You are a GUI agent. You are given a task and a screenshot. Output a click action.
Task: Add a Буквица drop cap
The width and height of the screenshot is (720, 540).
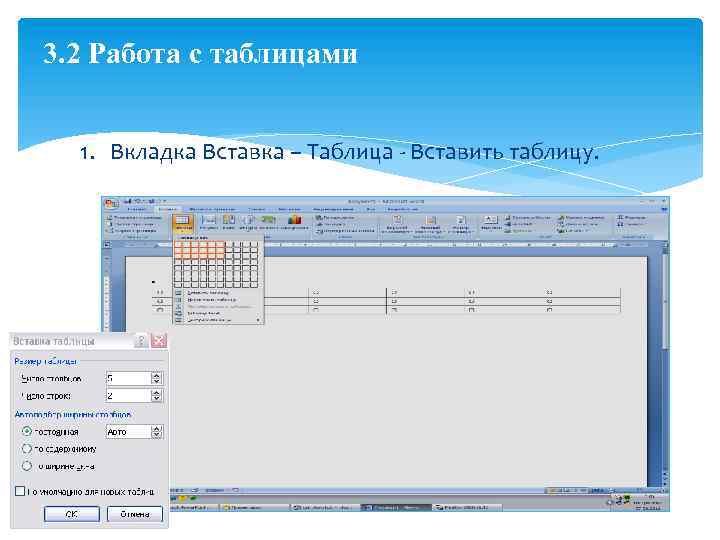click(518, 231)
